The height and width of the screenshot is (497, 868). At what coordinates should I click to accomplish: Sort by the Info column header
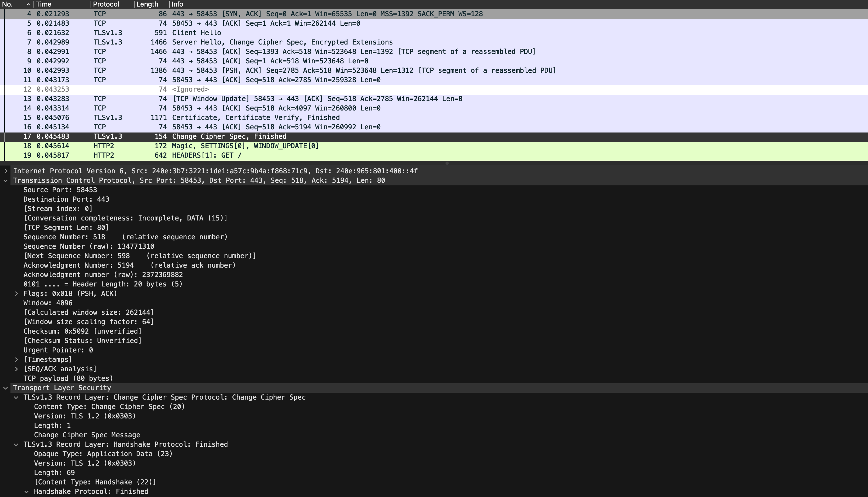point(519,4)
